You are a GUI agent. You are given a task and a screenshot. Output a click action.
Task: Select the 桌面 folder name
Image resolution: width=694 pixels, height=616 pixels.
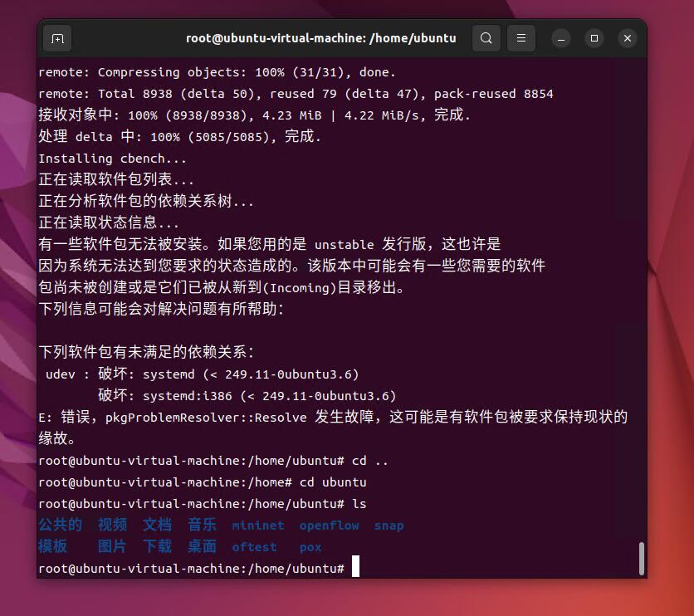click(x=202, y=546)
